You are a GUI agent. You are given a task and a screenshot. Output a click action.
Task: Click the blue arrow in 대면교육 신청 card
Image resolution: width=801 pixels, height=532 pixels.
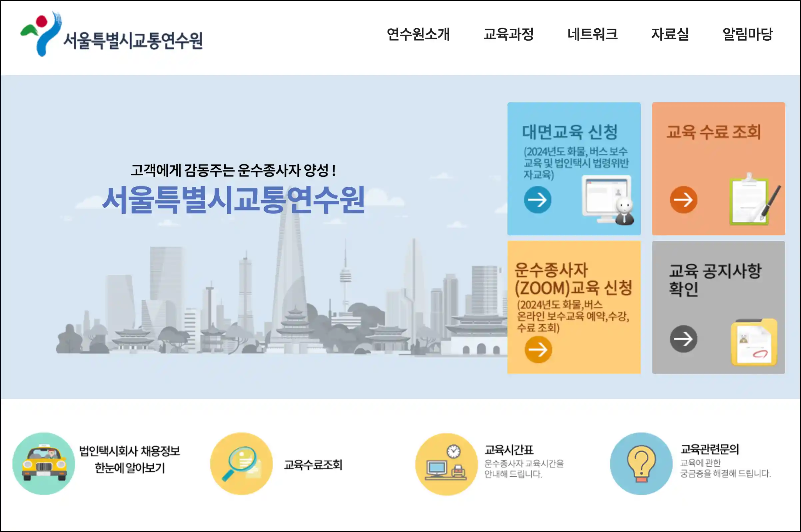[x=537, y=199]
